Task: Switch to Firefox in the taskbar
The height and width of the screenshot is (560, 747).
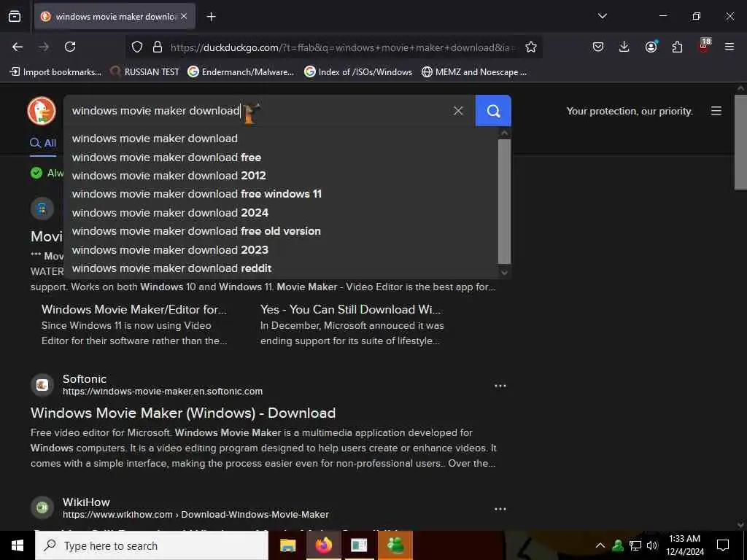Action: coord(324,545)
